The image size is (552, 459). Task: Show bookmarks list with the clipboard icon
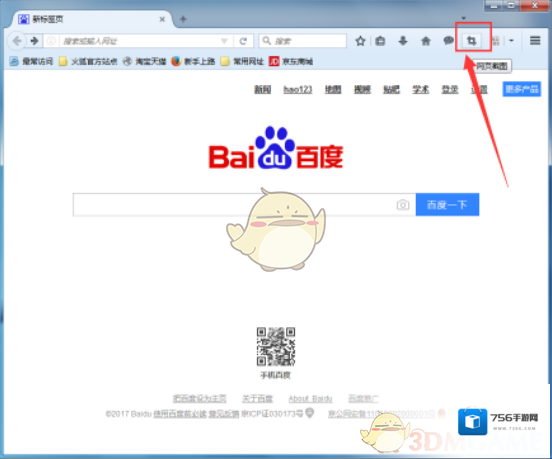(x=380, y=41)
